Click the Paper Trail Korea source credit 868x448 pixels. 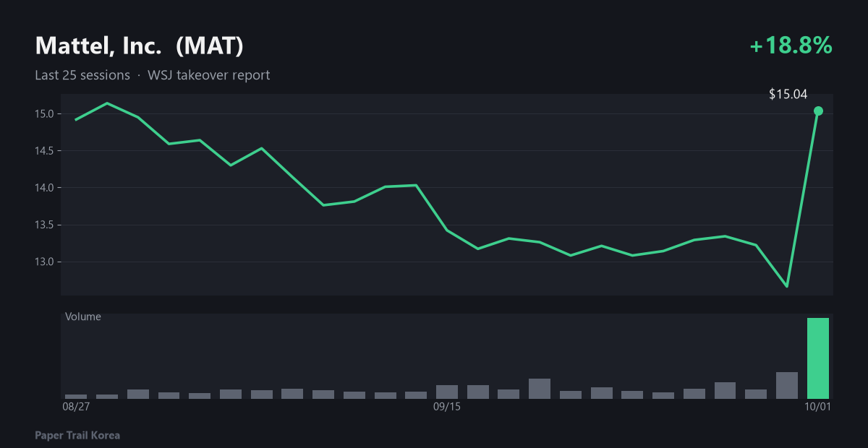77,436
